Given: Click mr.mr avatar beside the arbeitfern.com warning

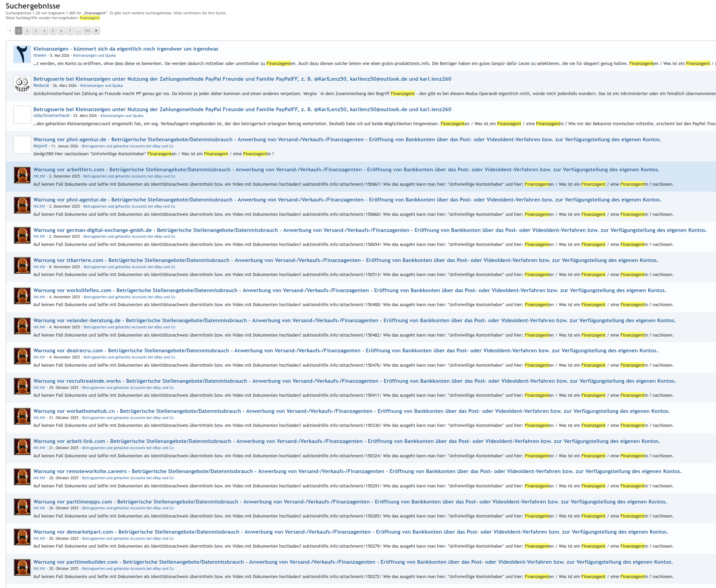Looking at the screenshot, I should (x=22, y=175).
